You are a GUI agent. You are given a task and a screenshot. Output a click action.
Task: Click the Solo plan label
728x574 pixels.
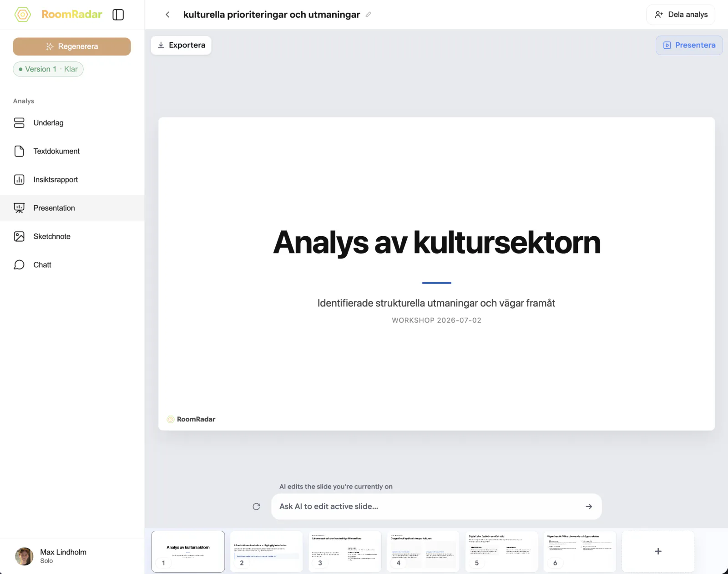46,561
